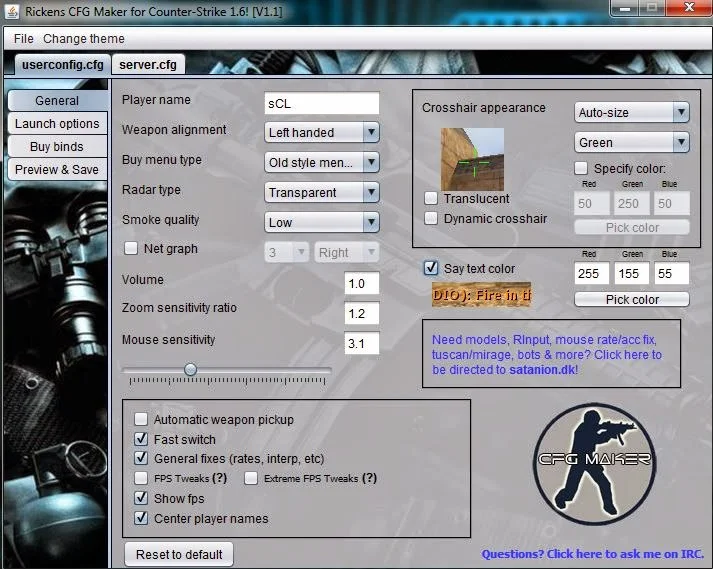The height and width of the screenshot is (569, 713).
Task: Toggle Center player names checkbox
Action: point(141,518)
